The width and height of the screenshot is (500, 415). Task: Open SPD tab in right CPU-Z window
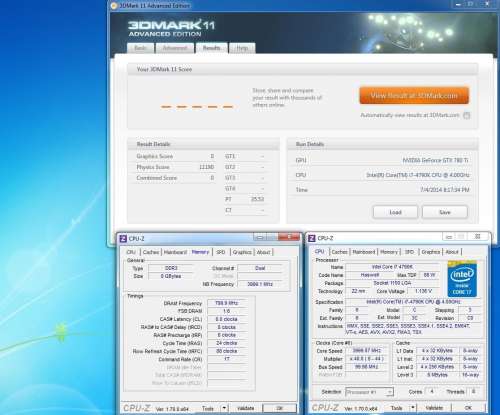point(409,252)
